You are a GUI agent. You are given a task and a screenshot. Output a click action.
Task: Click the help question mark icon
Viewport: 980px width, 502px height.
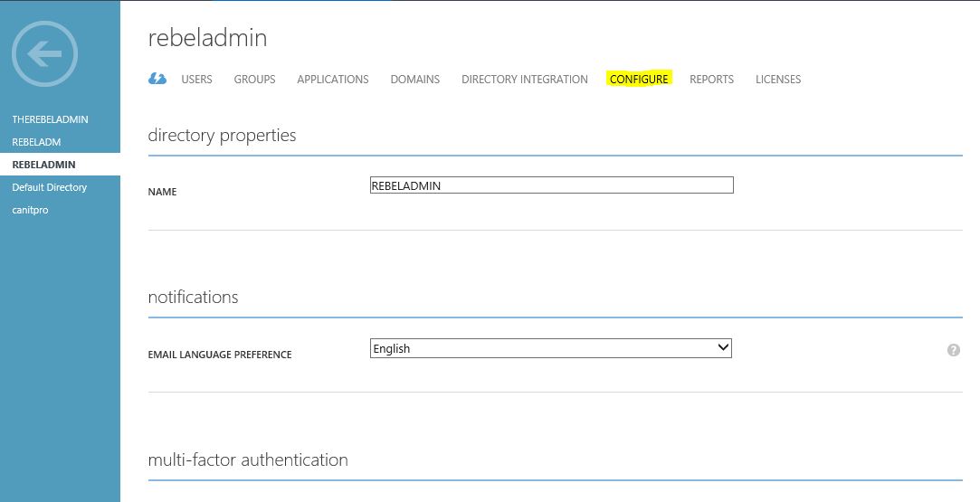coord(953,350)
